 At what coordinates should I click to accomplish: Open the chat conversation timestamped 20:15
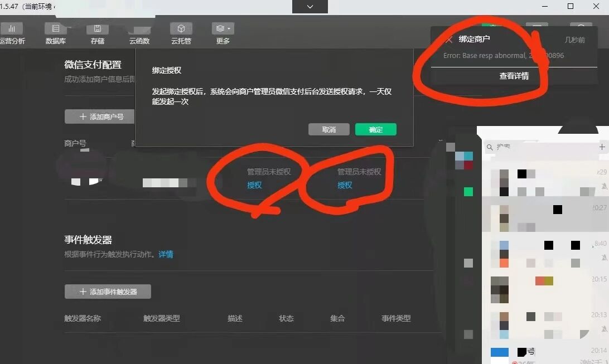pos(545,285)
